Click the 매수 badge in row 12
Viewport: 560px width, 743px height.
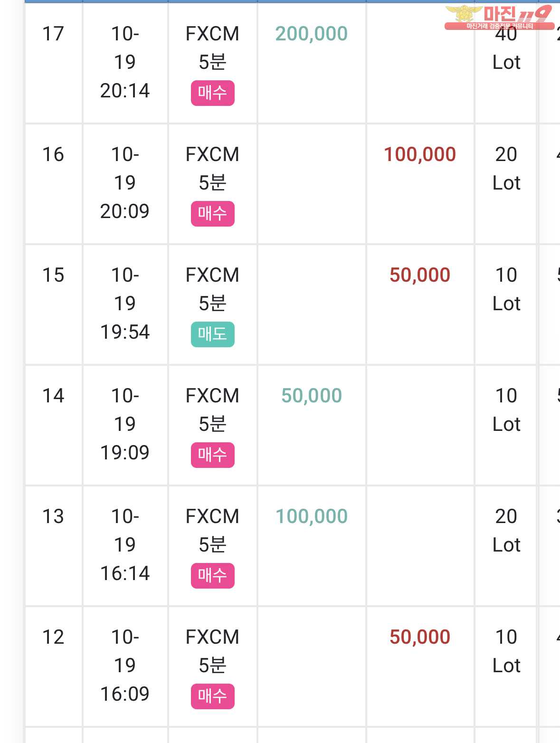[213, 696]
